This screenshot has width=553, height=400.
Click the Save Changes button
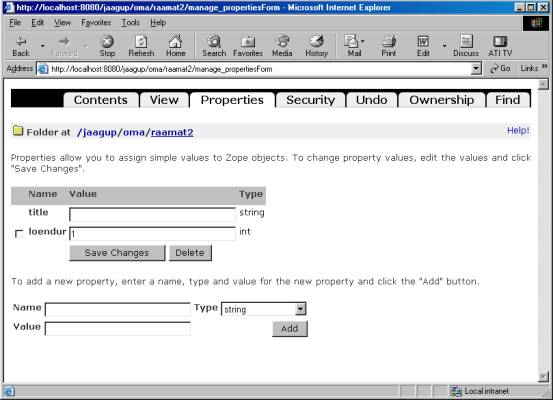(117, 253)
